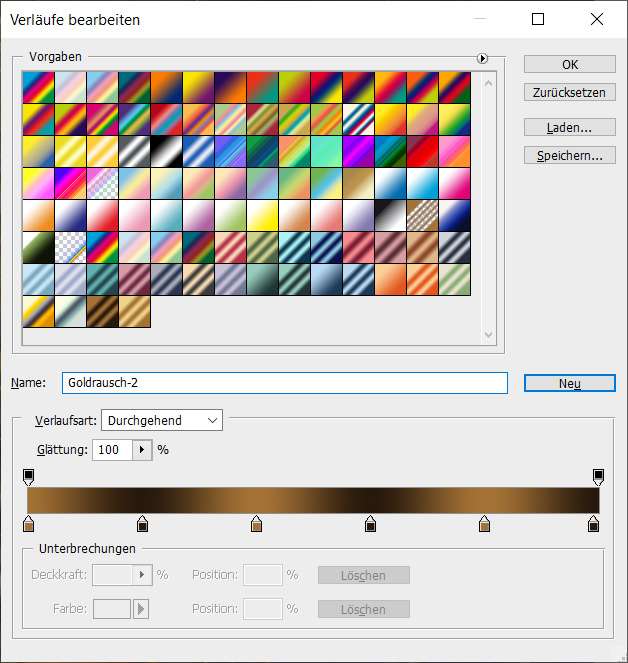Click the Zurücksetzen button
The width and height of the screenshot is (628, 663).
pos(569,92)
